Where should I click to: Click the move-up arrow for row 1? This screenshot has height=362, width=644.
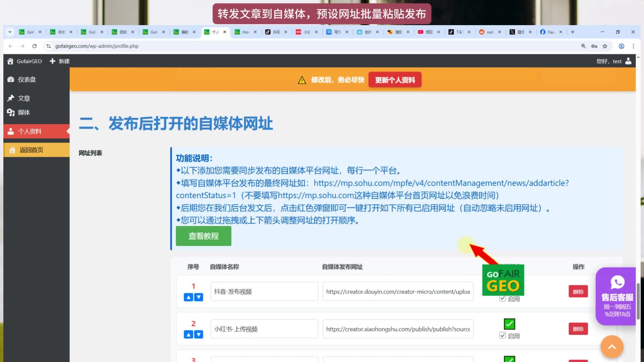pos(189,297)
